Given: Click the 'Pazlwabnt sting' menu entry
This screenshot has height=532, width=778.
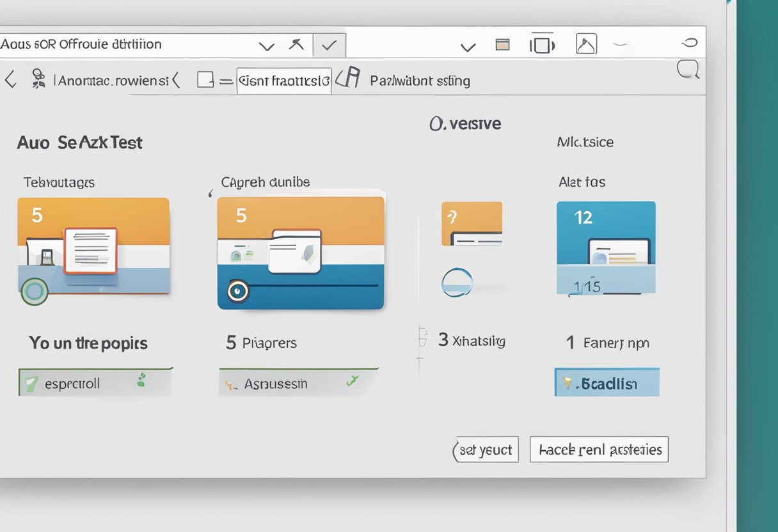Looking at the screenshot, I should coord(419,81).
